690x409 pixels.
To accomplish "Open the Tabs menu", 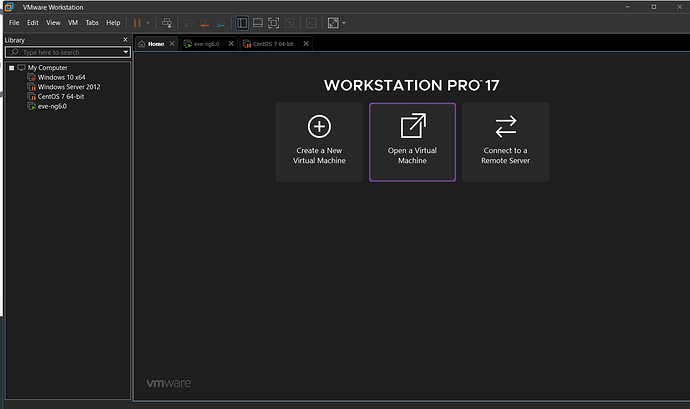I will [92, 22].
